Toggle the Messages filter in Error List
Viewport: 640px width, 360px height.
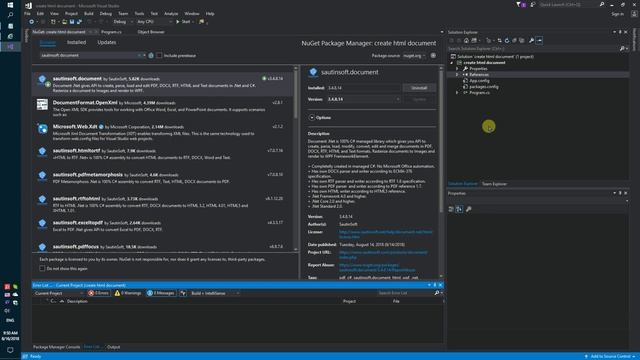pos(161,293)
